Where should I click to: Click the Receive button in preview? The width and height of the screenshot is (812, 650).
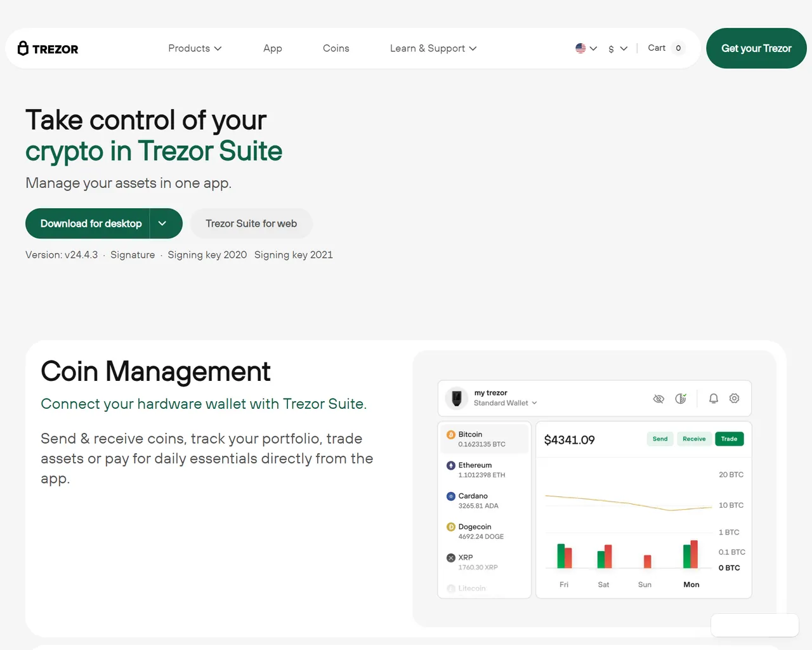click(694, 439)
